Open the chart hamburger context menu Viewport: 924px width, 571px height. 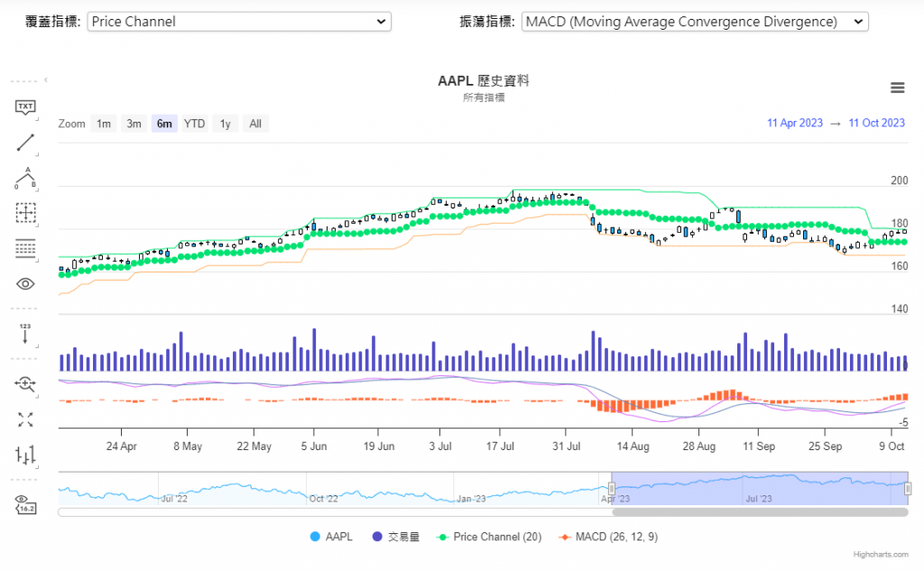898,87
